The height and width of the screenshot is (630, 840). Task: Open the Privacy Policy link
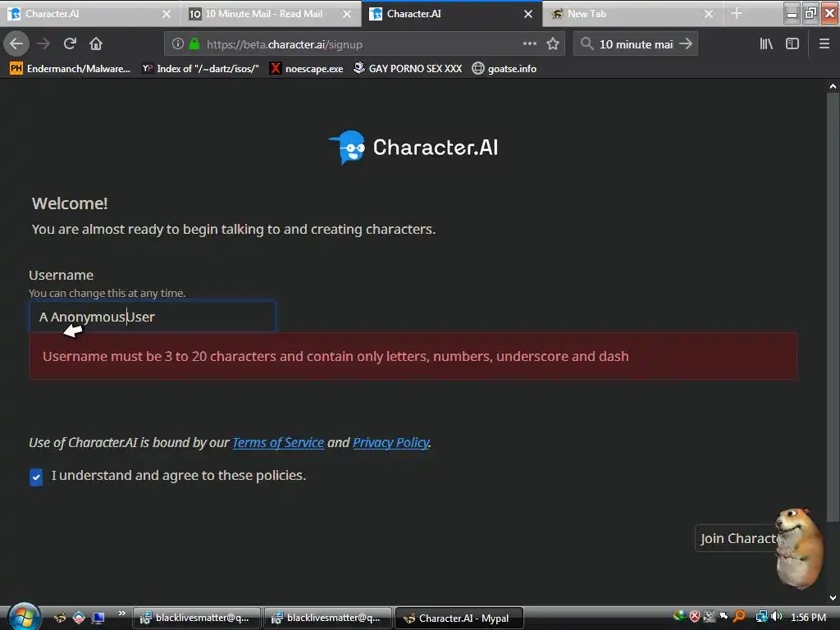point(391,442)
